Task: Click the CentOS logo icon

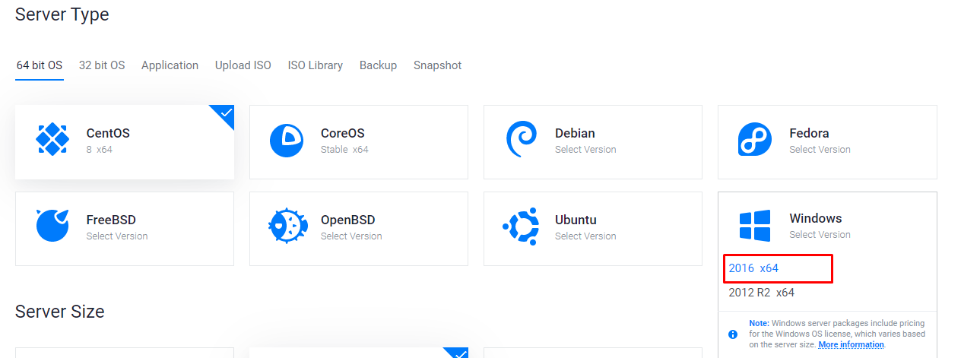Action: click(x=52, y=140)
